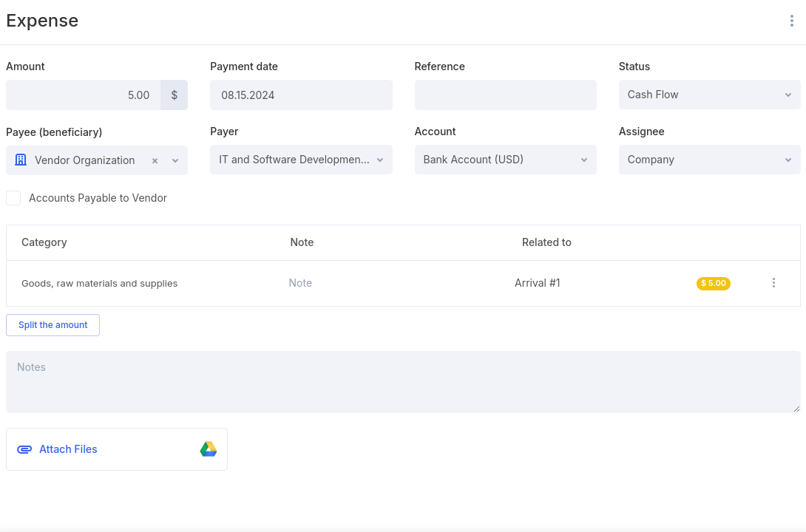Click into the Notes text area
Viewport: 806px width, 532px height.
403,382
